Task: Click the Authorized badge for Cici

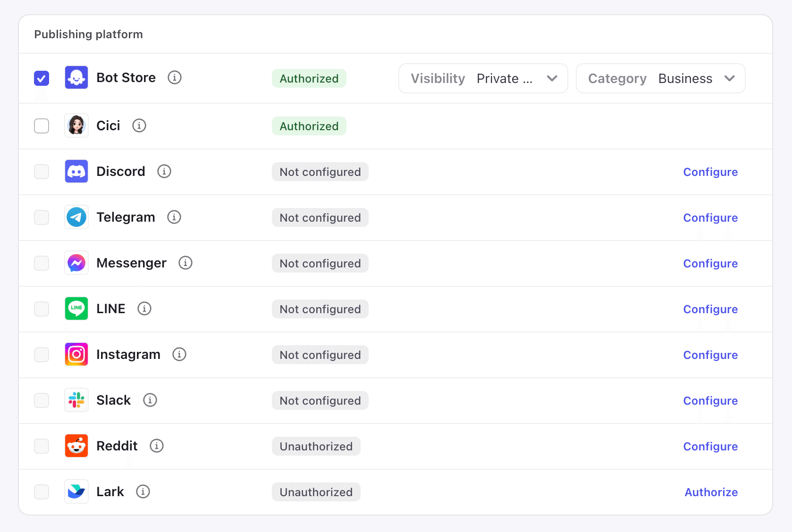Action: click(309, 126)
